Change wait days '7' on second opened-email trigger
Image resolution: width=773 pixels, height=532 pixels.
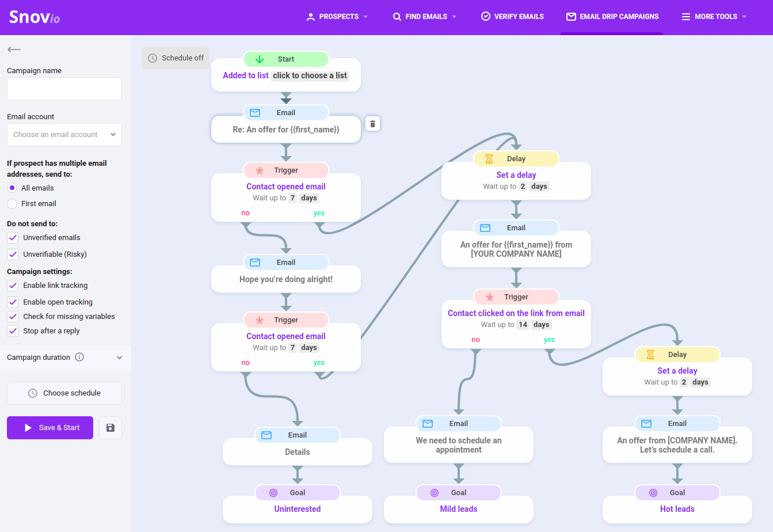292,348
